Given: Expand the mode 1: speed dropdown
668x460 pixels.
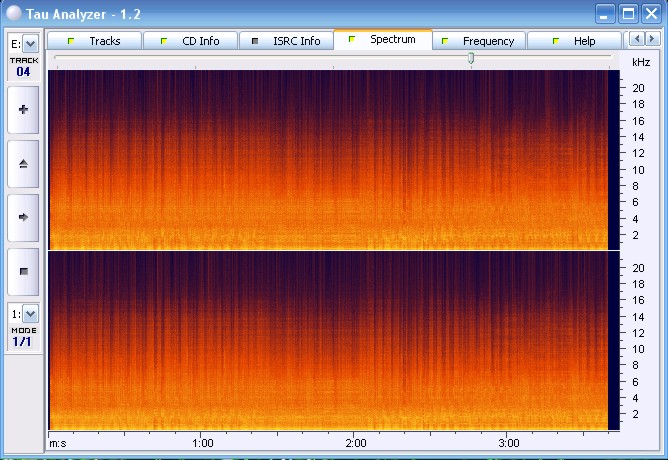Looking at the screenshot, I should tap(24, 314).
